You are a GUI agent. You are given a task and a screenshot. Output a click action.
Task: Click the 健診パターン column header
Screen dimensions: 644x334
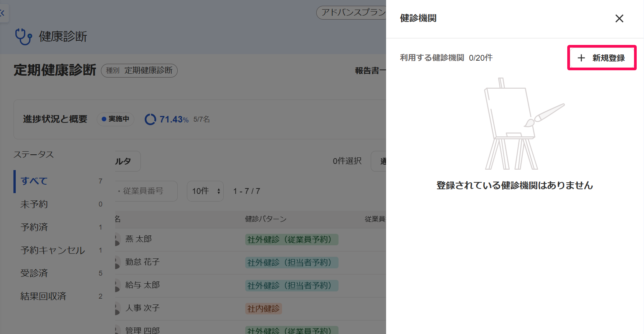pyautogui.click(x=266, y=219)
